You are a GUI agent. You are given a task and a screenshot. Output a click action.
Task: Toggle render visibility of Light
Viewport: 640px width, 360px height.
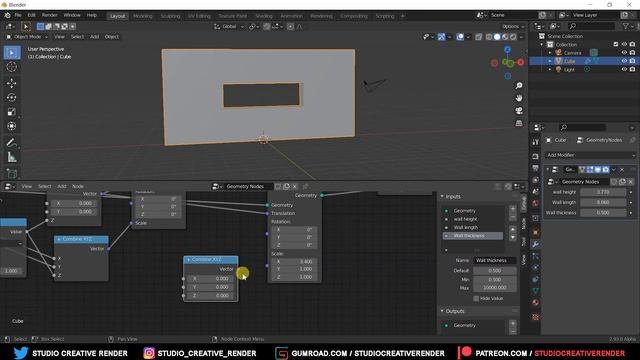pos(632,69)
